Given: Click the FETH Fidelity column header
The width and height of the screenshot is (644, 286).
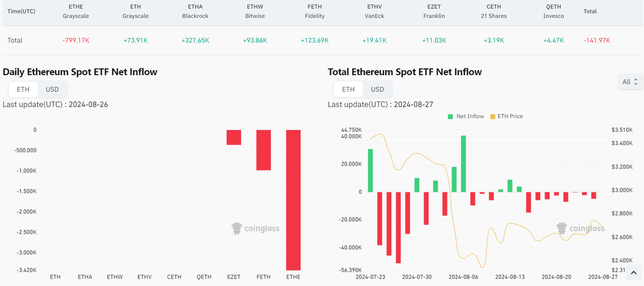Looking at the screenshot, I should tap(315, 11).
